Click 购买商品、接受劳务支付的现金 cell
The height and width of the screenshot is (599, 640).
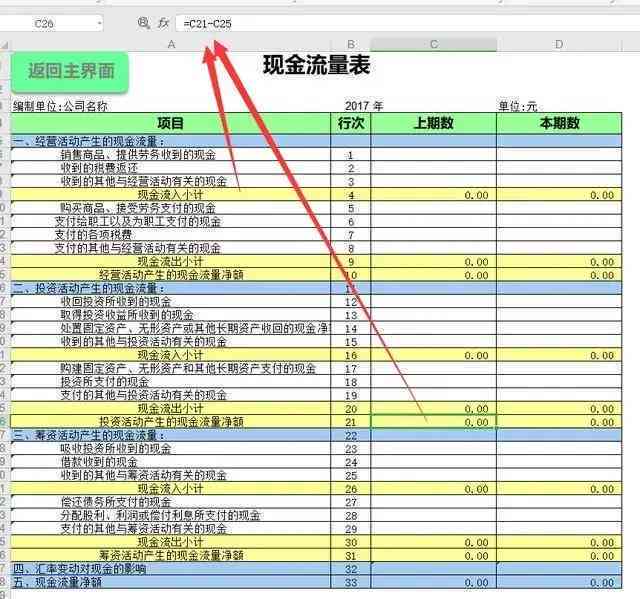pos(171,208)
